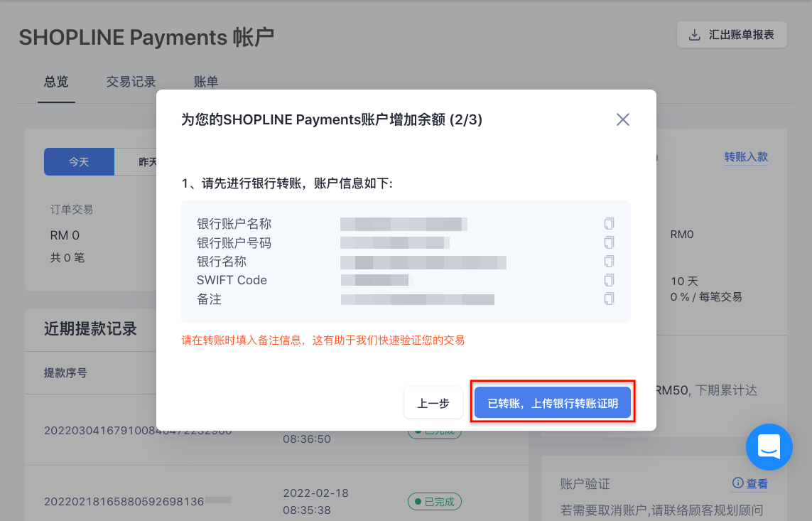Viewport: 812px width, 521px height.
Task: Copy the 备注 value
Action: [x=609, y=299]
